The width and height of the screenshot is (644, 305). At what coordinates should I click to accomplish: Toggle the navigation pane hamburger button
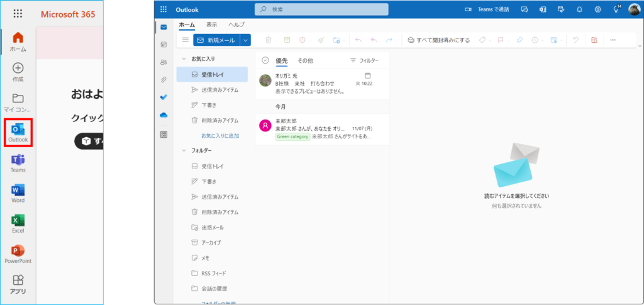(185, 40)
